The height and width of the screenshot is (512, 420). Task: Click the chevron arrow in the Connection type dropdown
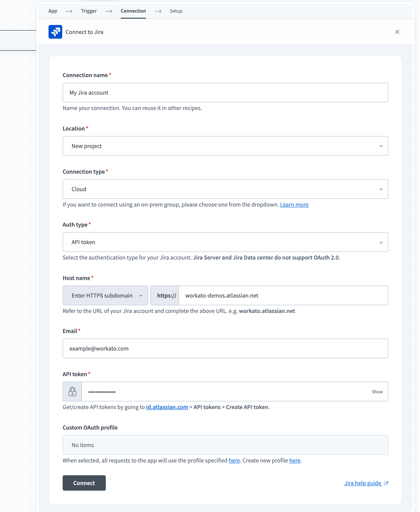click(x=381, y=189)
